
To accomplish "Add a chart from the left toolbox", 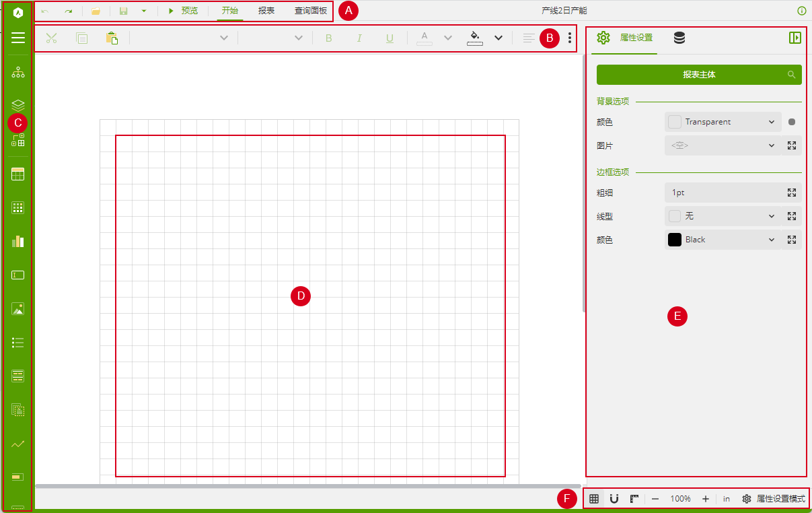I will point(18,241).
